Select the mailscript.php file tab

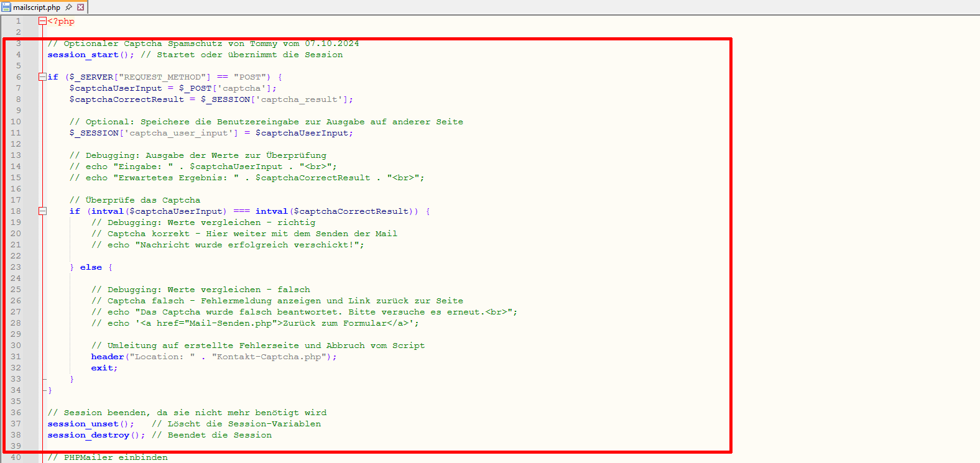tap(37, 7)
